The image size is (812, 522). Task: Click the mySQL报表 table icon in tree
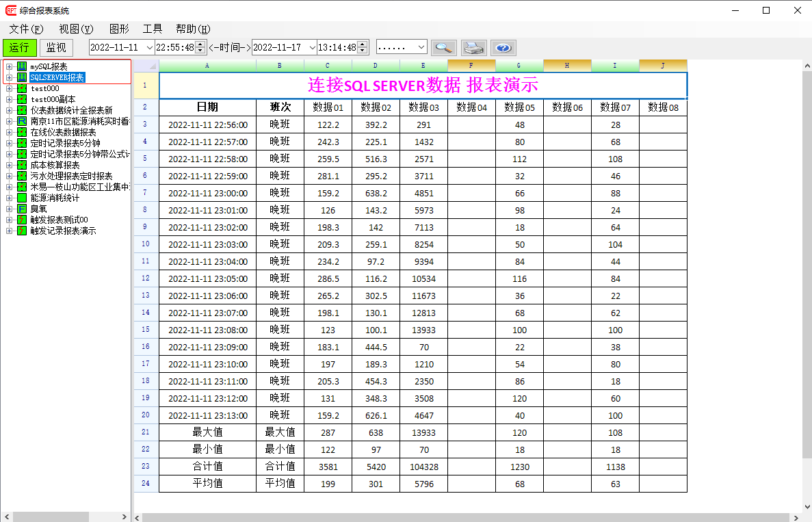coord(22,66)
